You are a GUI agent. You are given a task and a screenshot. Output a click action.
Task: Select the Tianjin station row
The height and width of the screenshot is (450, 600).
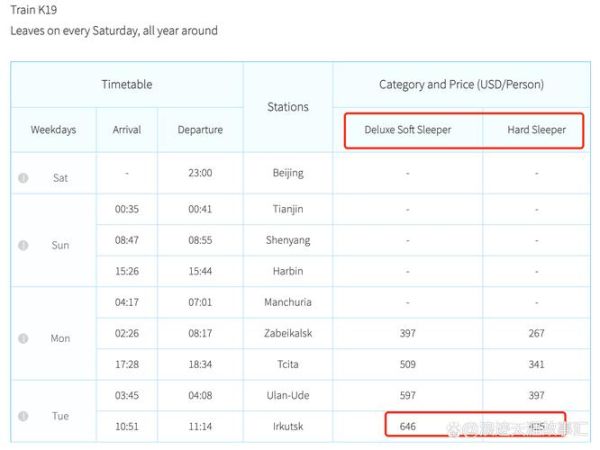pyautogui.click(x=288, y=210)
